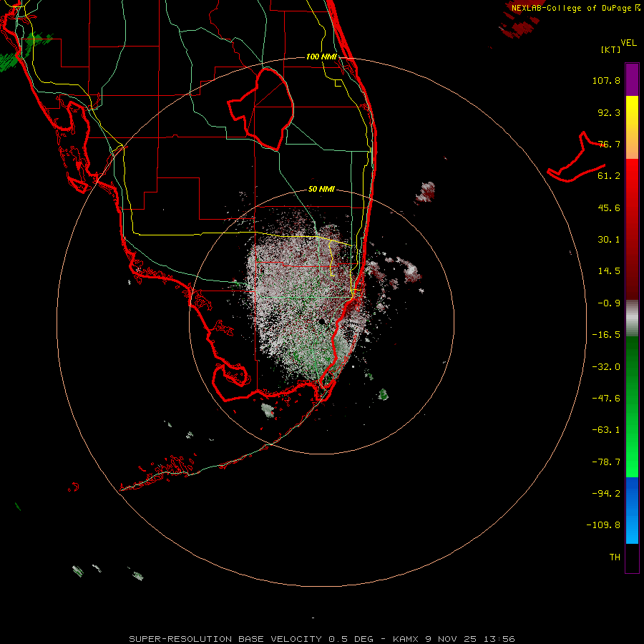
Task: Click the 100 NMI range ring label
Action: [321, 57]
